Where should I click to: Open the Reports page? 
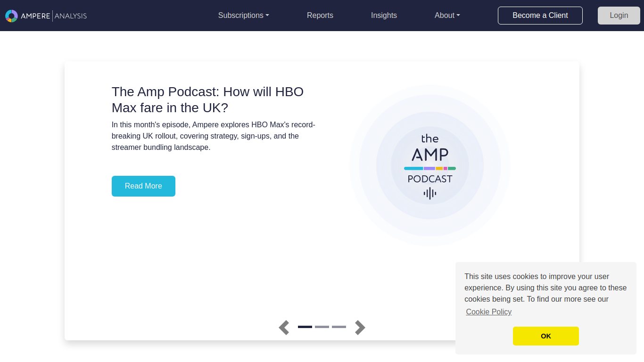click(320, 16)
